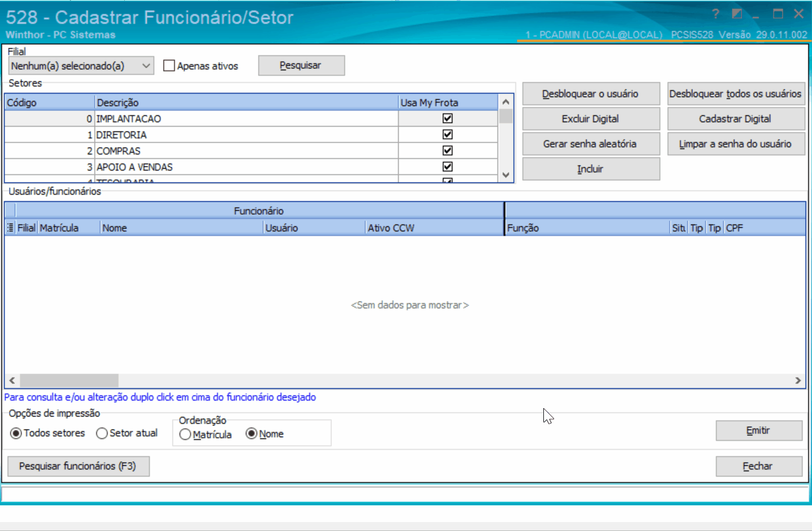Click the Pesquisar button
The image size is (812, 531).
tap(302, 66)
